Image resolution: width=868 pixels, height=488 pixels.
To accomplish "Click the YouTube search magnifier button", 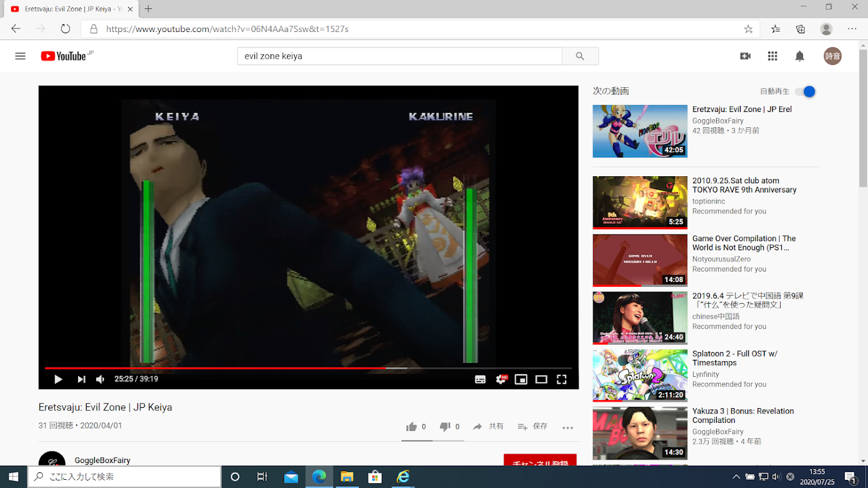I will click(580, 56).
